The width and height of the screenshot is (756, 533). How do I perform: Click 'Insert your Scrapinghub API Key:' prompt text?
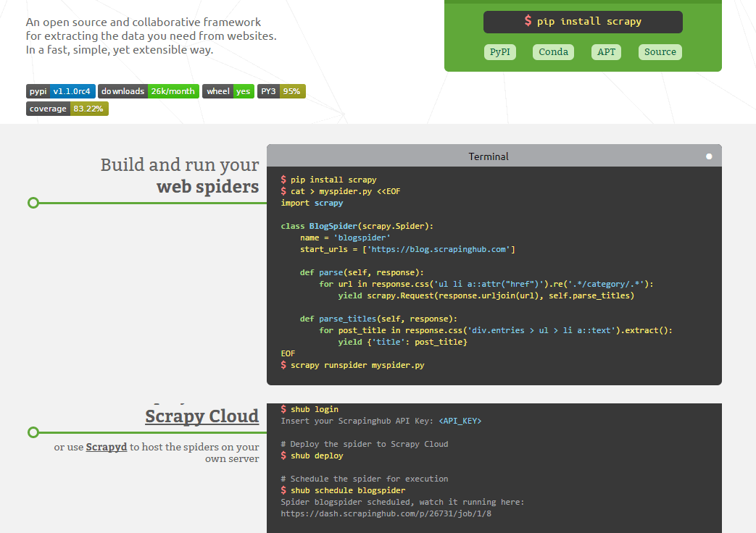pos(357,421)
